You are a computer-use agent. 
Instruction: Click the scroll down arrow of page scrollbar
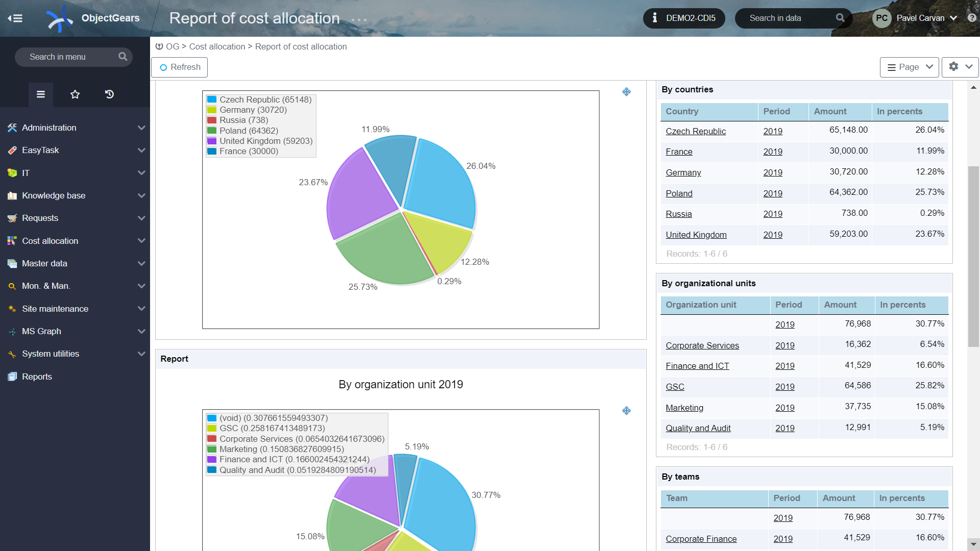(973, 544)
